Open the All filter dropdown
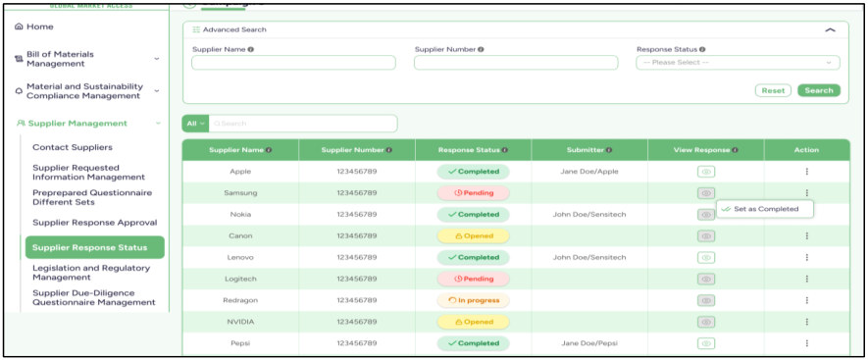 pyautogui.click(x=195, y=124)
